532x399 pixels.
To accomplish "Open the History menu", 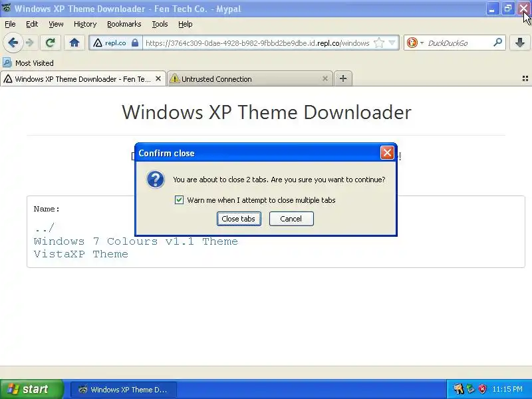I will coord(85,24).
